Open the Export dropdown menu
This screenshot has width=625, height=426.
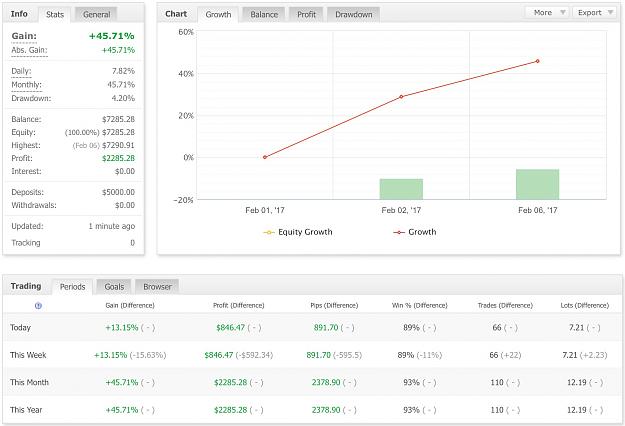pos(595,13)
